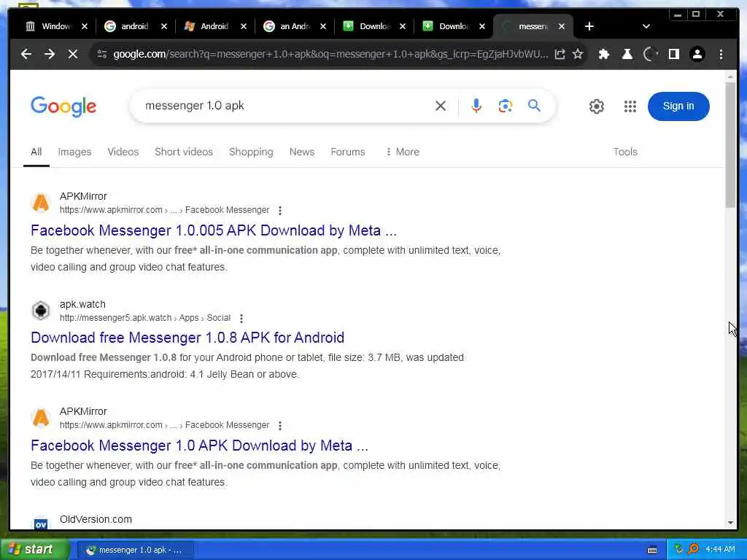Bookmark this page with the star icon
This screenshot has height=560, width=747.
(x=578, y=54)
